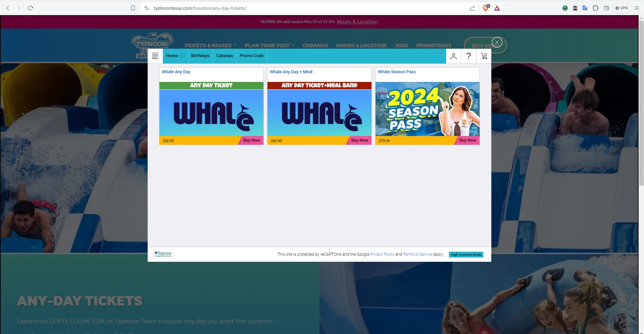Open the extensions puzzle icon
Image resolution: width=644 pixels, height=334 pixels.
click(x=595, y=8)
